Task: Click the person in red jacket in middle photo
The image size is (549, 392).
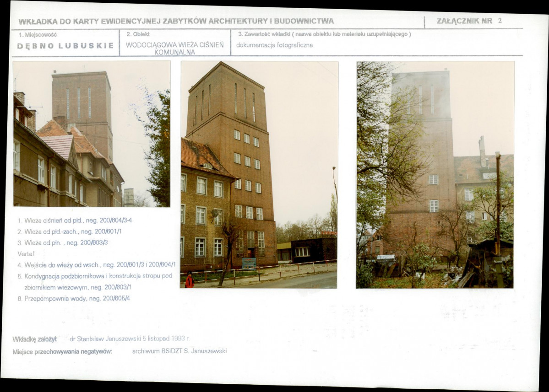Action: [x=189, y=280]
